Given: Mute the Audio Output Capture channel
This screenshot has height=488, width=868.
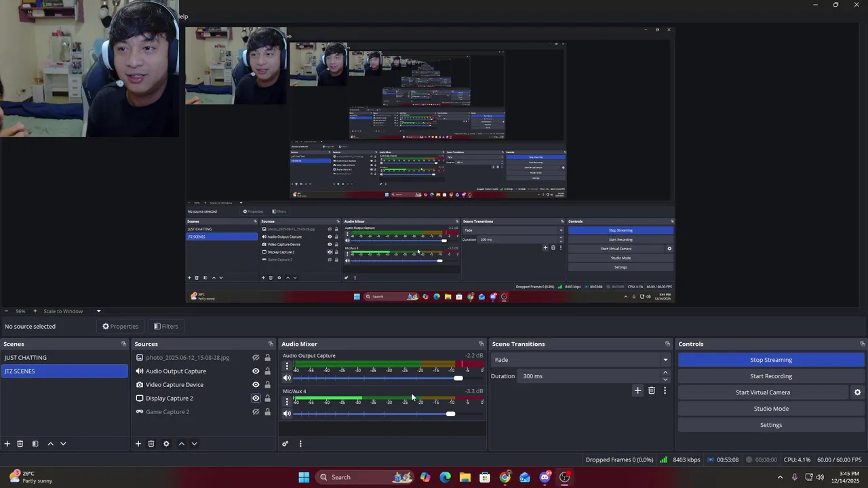Looking at the screenshot, I should [287, 378].
